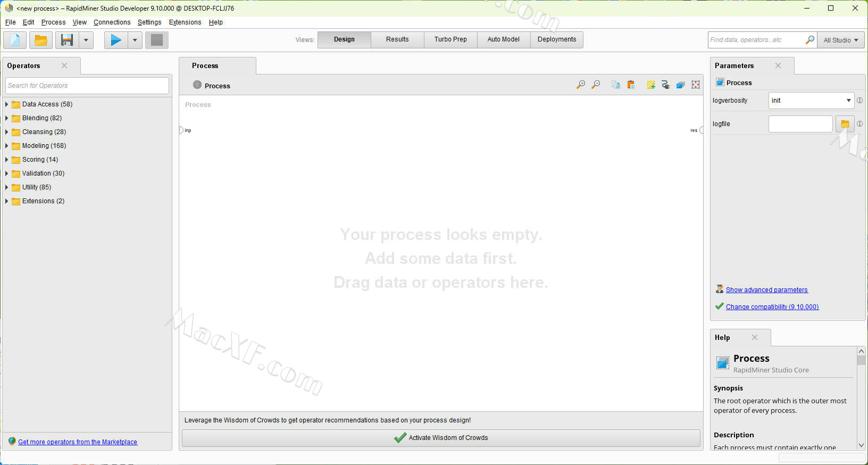
Task: Zoom out of the process canvas
Action: pyautogui.click(x=596, y=85)
